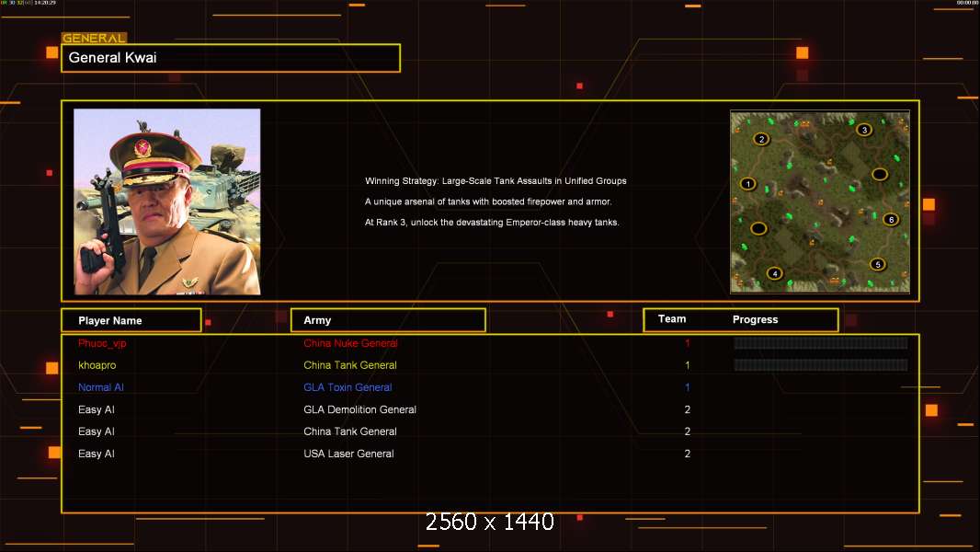Click the 'unique arsenal of tanks' description line
980x552 pixels.
pyautogui.click(x=488, y=201)
